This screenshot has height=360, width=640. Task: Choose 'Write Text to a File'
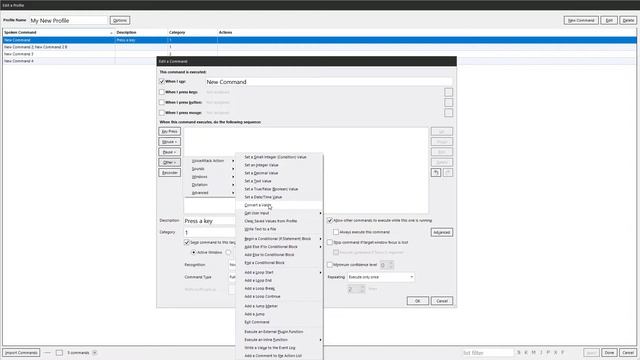[x=279, y=229]
